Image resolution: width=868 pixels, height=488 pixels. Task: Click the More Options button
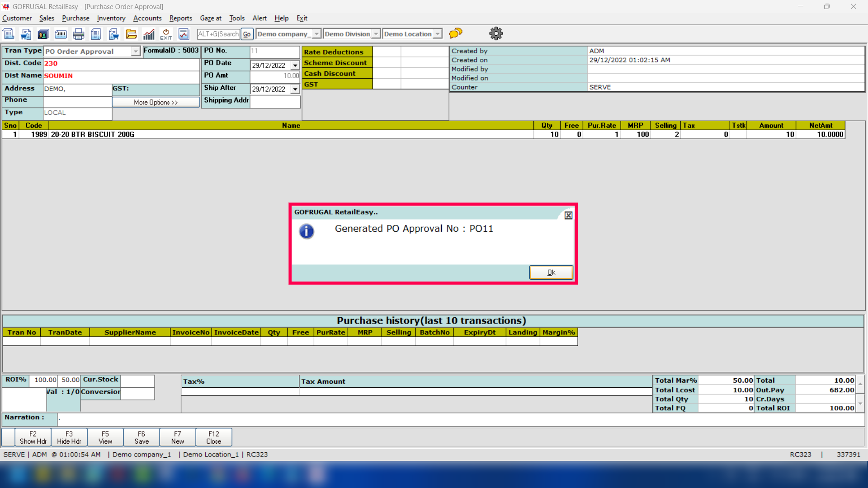tap(156, 103)
